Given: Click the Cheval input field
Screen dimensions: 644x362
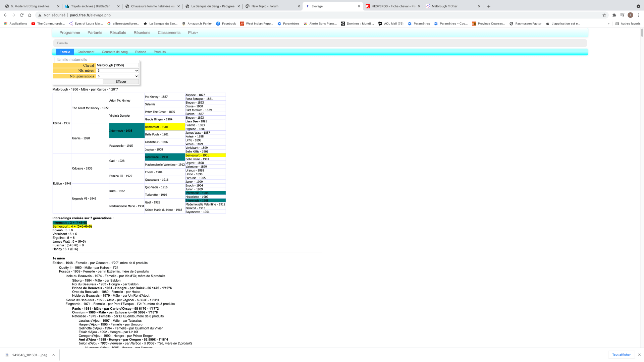Looking at the screenshot, I should click(117, 65).
